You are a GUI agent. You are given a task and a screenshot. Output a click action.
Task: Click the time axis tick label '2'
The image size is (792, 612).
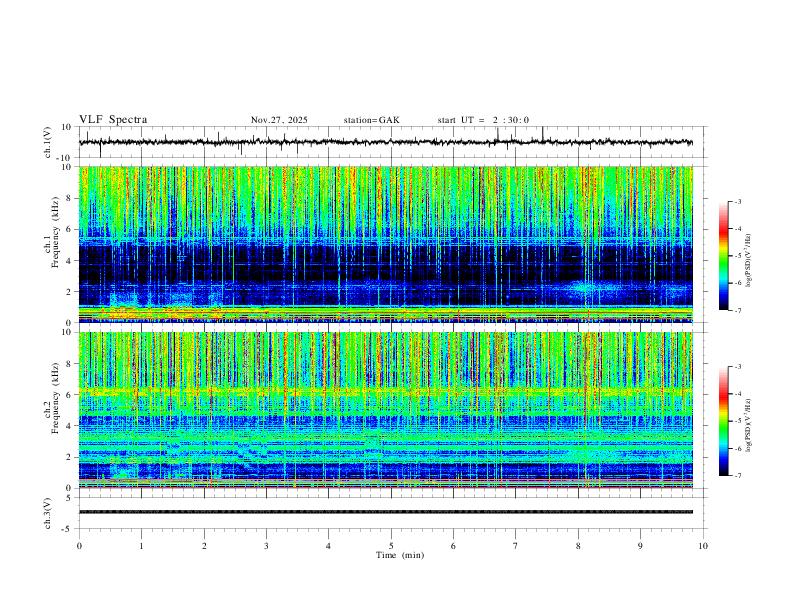click(204, 546)
